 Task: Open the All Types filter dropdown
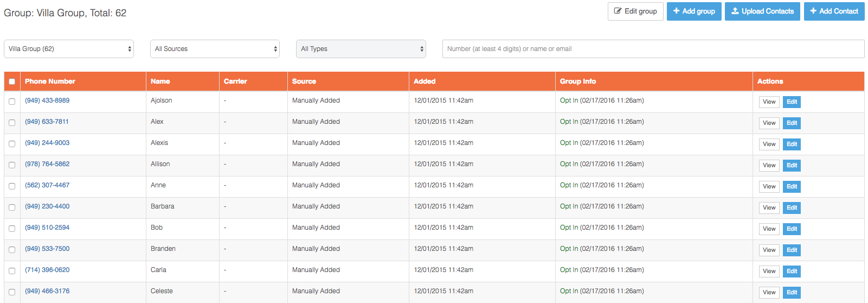[361, 49]
